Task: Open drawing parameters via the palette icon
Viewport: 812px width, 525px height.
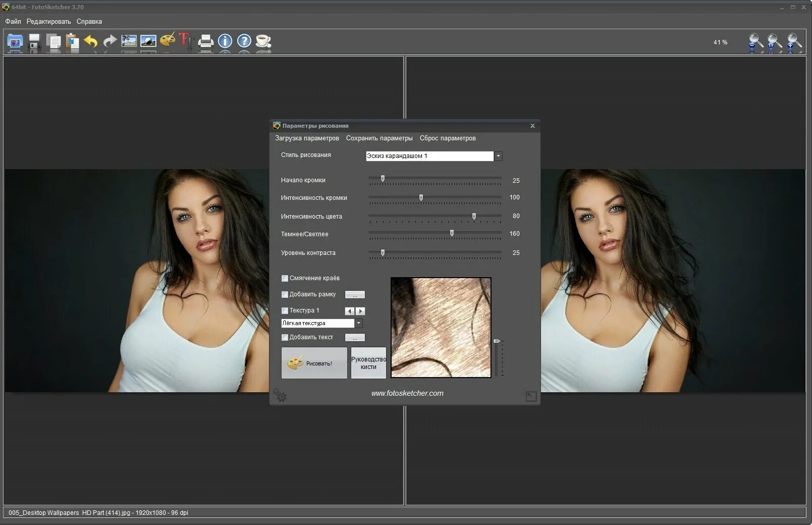Action: click(168, 40)
